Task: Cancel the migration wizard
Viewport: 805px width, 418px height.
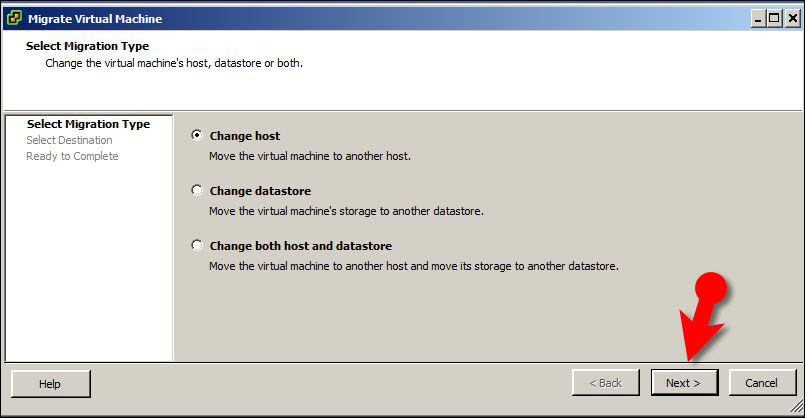Action: click(x=762, y=383)
